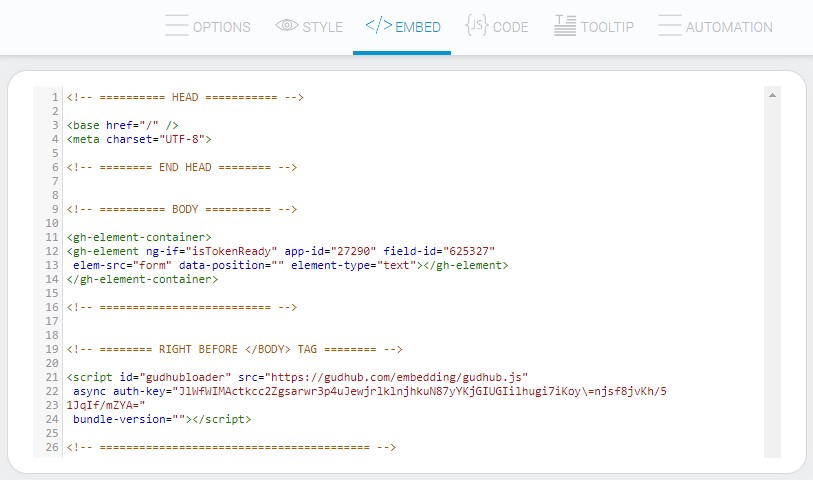Click the opening gh-element-container tag line

tap(139, 237)
